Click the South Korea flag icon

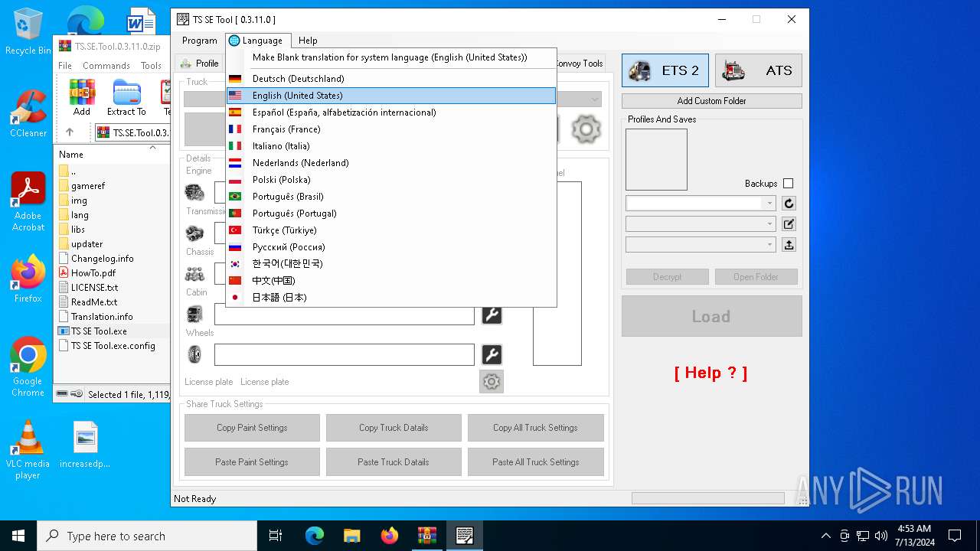tap(235, 264)
